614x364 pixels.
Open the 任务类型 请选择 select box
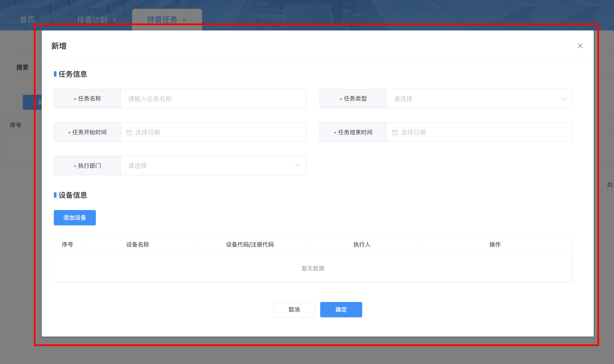472,99
